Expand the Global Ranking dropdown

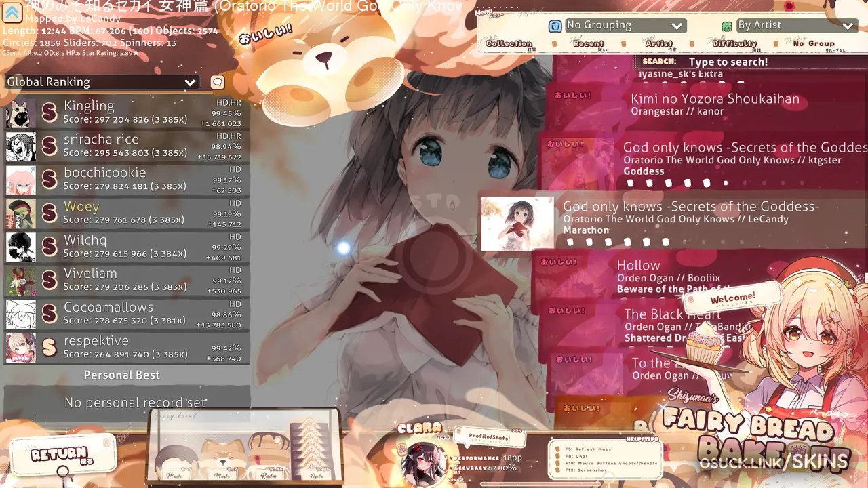pos(102,82)
